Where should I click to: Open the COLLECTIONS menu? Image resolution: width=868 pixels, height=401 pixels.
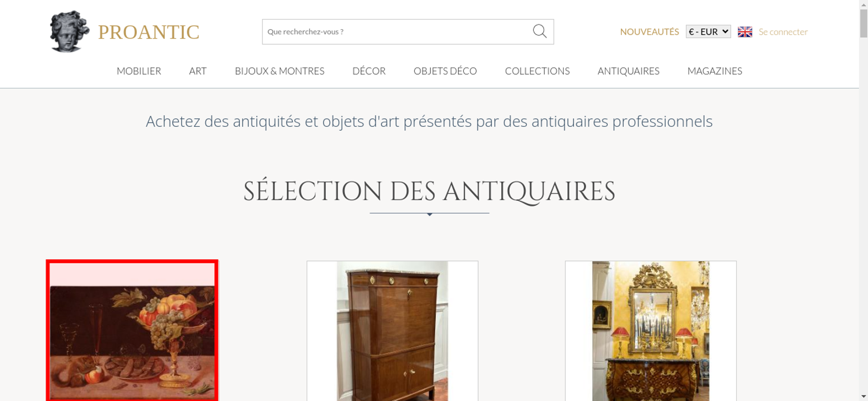[x=537, y=71]
